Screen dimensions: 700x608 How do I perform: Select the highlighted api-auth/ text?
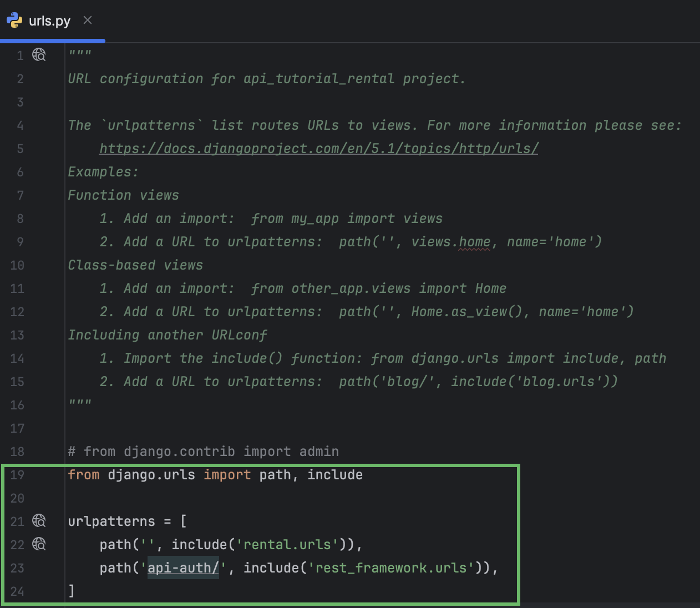coord(182,568)
